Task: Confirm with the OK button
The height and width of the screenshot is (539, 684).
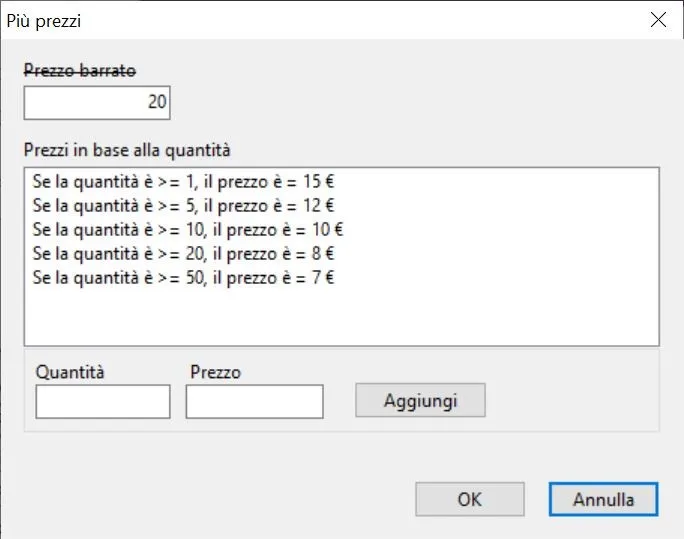Action: (x=469, y=499)
